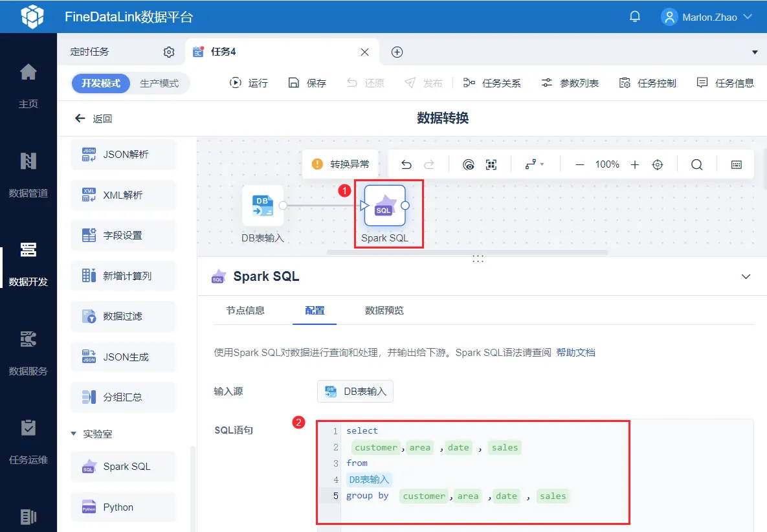Collapse the 实验室 group
This screenshot has height=532, width=767.
tap(73, 434)
